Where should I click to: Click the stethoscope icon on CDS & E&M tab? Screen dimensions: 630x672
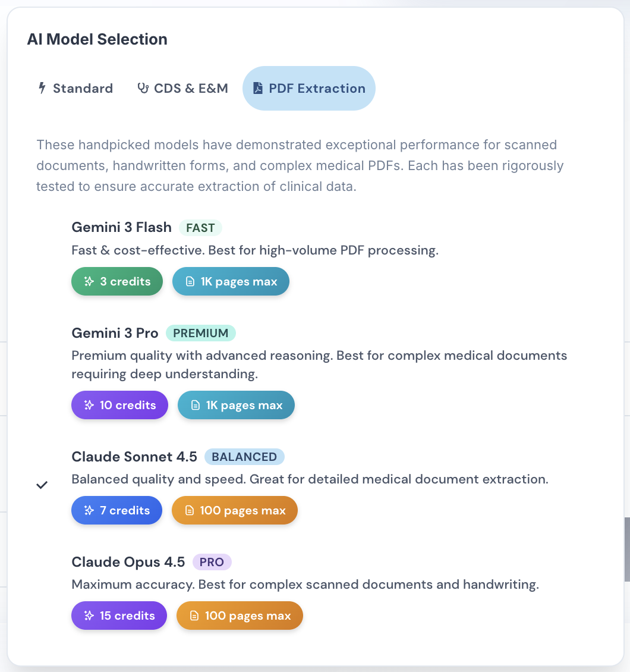(143, 88)
